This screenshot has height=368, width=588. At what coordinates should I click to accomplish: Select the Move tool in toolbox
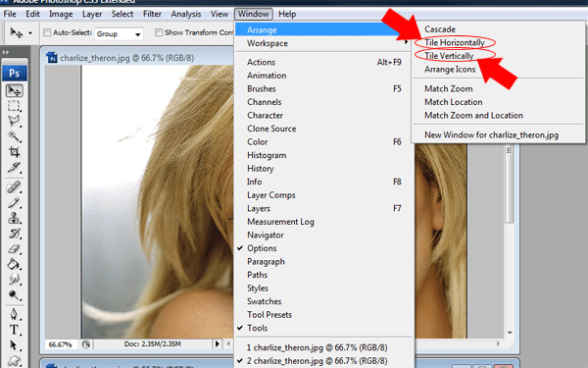point(14,90)
